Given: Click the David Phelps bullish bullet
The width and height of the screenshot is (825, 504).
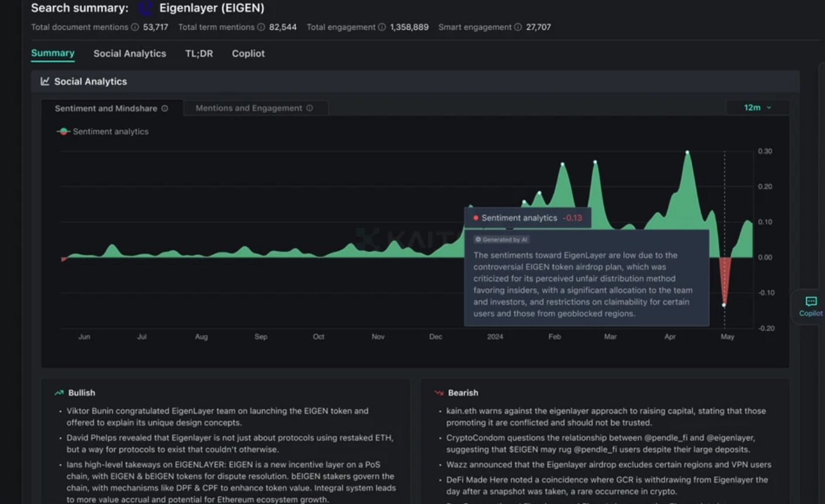Looking at the screenshot, I should tap(230, 443).
